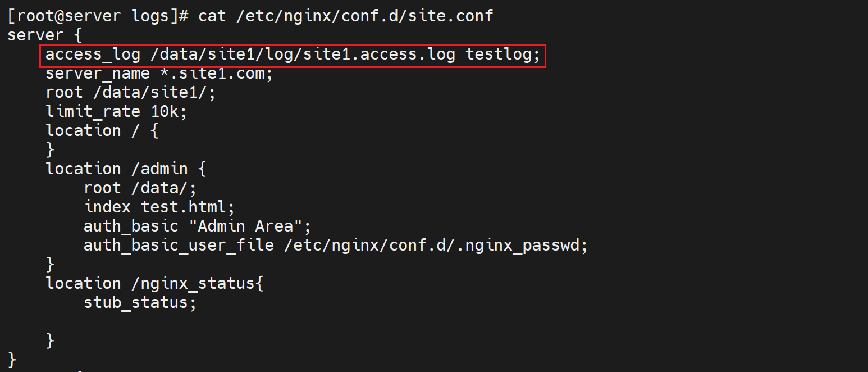Screen dimensions: 868x372
Task: Click the limit_rate directive
Action: [x=93, y=112]
